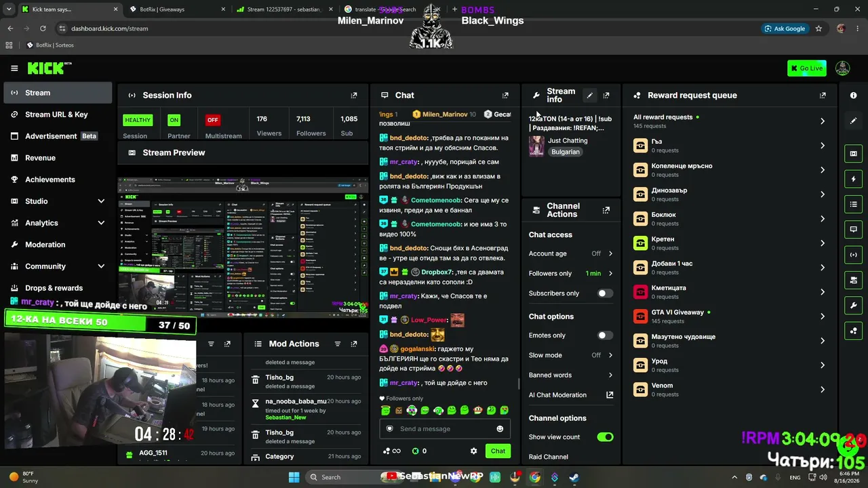Click the info icon in right sidebar
The height and width of the screenshot is (488, 868).
coord(853,96)
